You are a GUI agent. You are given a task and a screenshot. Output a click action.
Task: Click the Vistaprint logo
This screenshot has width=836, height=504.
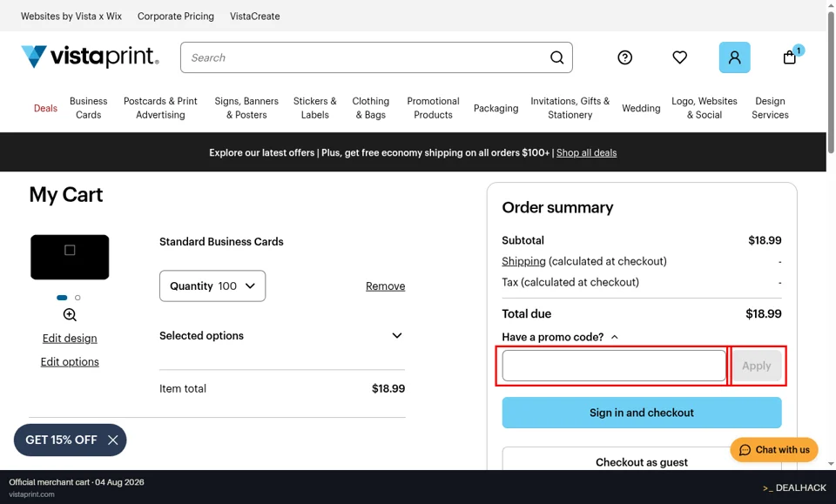[x=90, y=57]
